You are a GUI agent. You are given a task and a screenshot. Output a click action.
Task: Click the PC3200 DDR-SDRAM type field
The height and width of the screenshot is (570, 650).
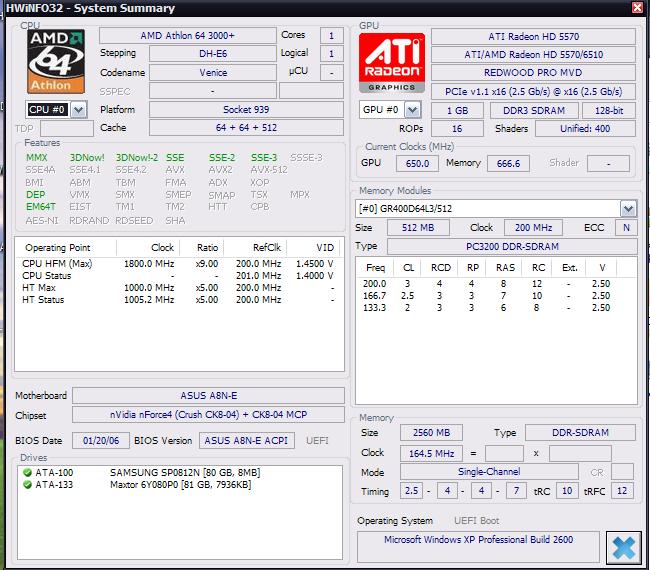click(x=512, y=247)
